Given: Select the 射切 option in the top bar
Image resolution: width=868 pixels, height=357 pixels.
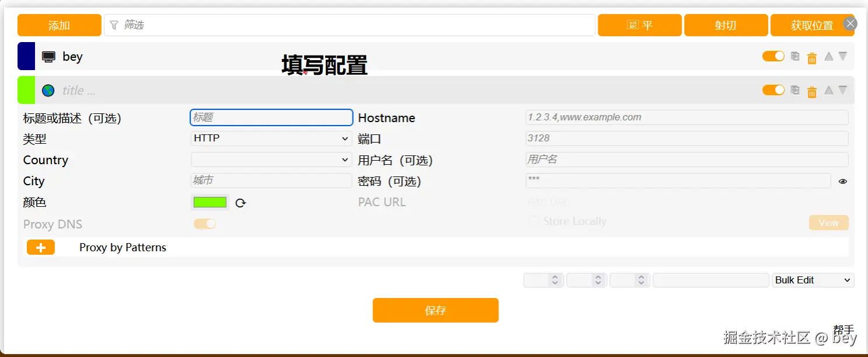Looking at the screenshot, I should coord(726,25).
